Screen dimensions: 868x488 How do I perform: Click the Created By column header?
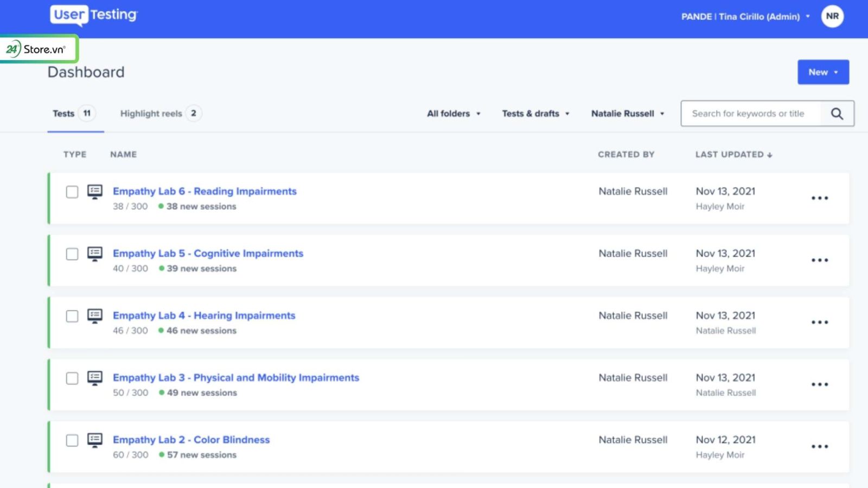[626, 155]
